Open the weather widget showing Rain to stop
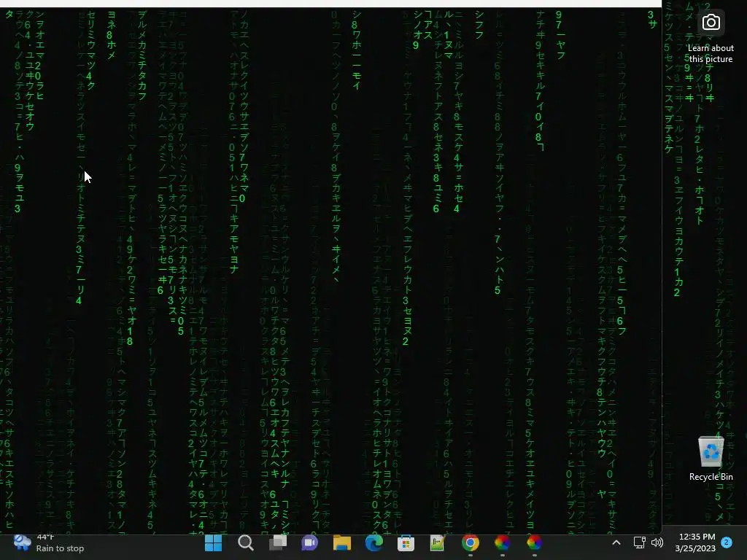The width and height of the screenshot is (747, 560). tap(49, 542)
